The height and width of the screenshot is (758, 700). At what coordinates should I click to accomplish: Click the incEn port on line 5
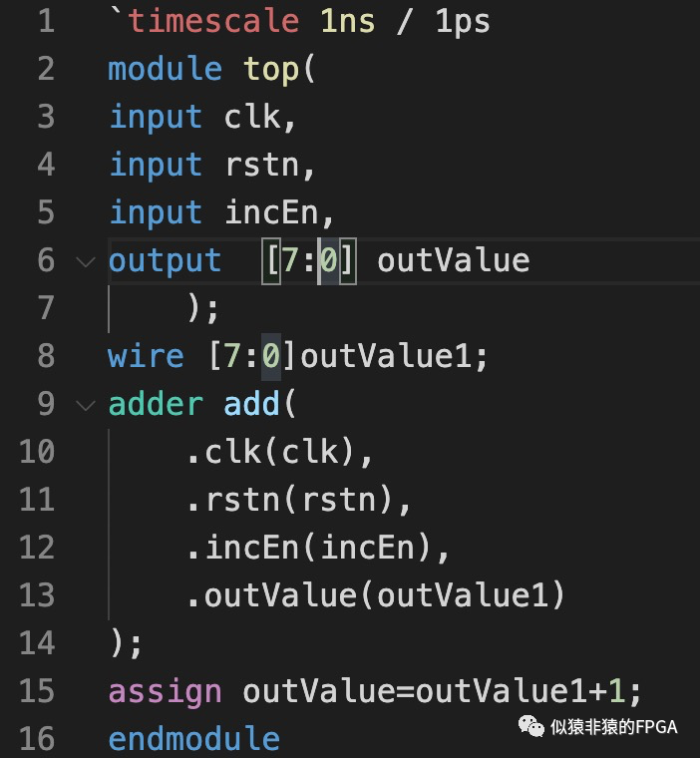click(271, 212)
